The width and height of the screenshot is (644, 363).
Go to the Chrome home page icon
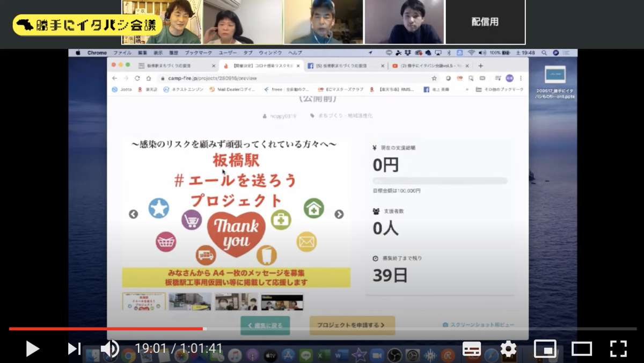coord(149,78)
